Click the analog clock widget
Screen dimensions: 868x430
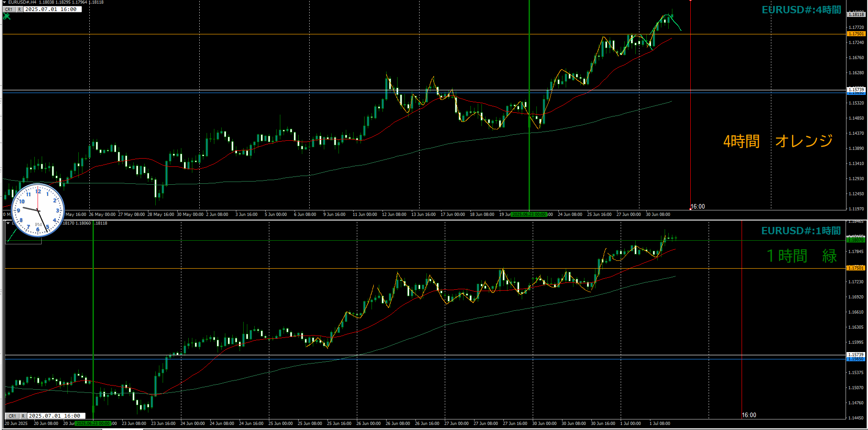(38, 210)
